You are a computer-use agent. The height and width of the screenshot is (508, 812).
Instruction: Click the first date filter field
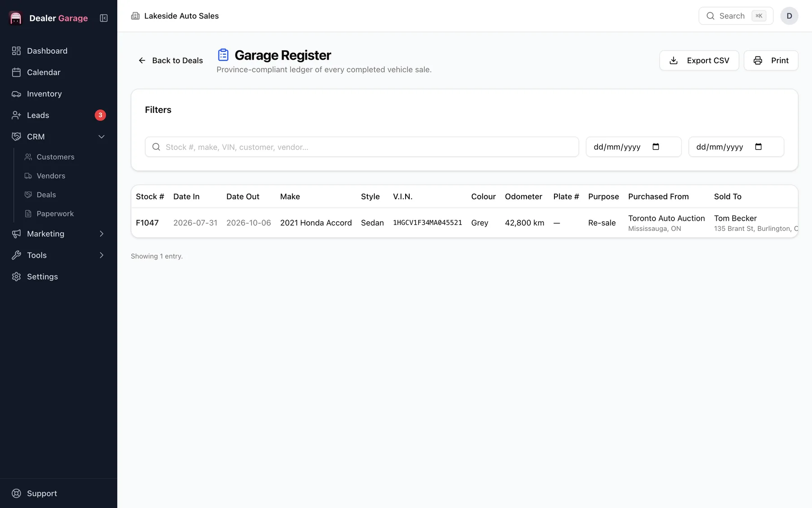click(633, 147)
